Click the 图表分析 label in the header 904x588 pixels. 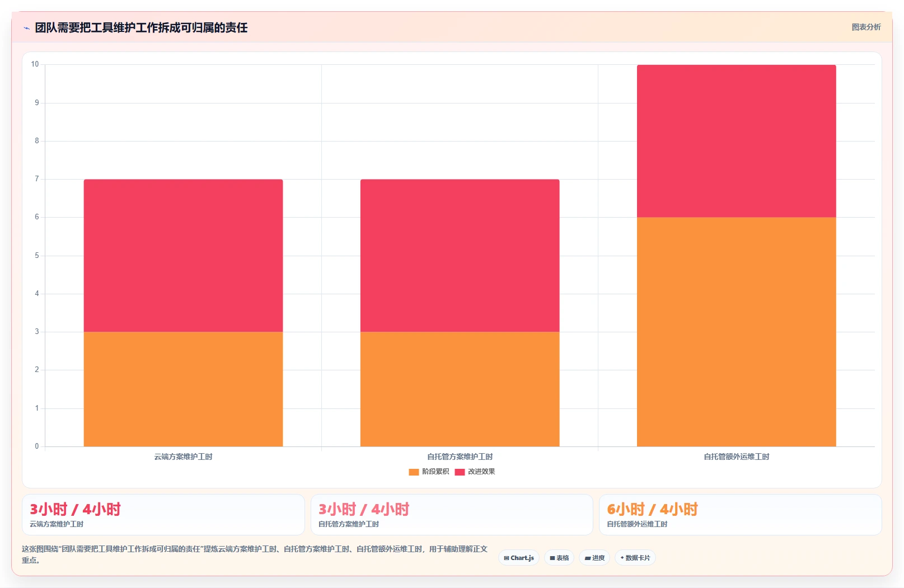click(866, 27)
